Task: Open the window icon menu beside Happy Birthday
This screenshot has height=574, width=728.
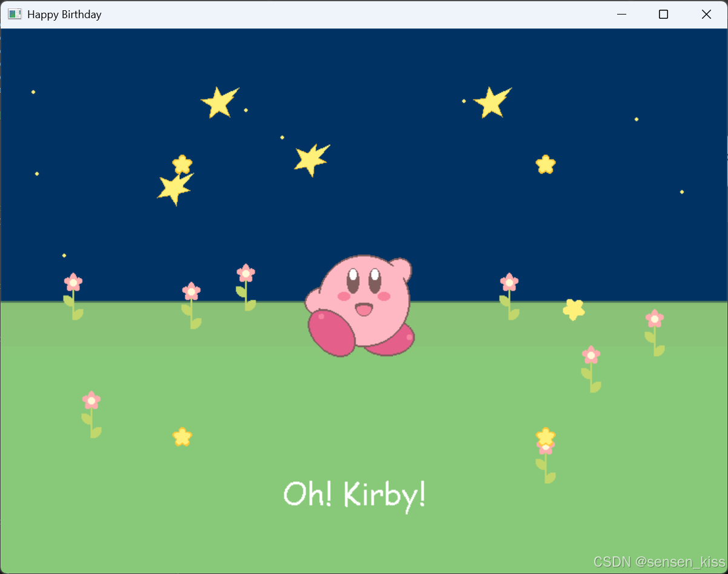Action: click(15, 14)
